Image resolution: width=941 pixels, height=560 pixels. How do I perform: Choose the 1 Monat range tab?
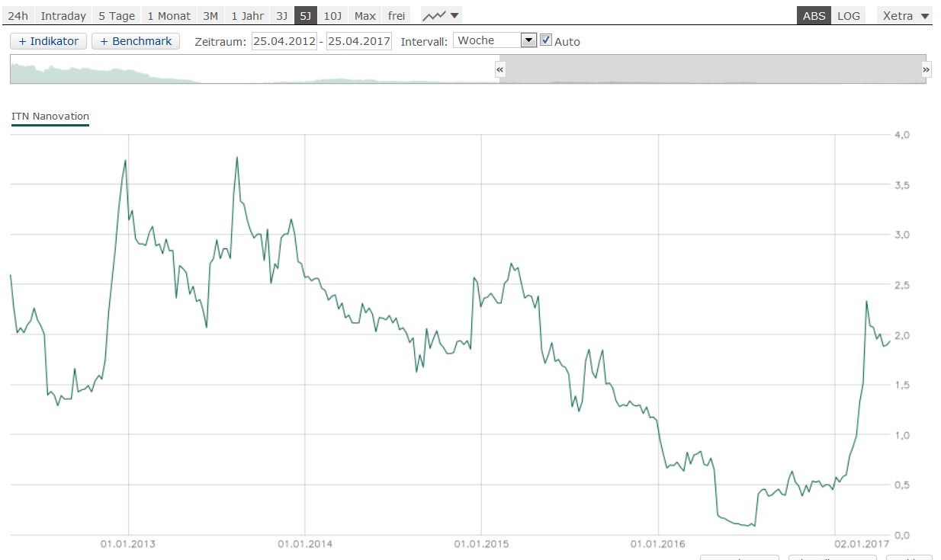click(169, 15)
